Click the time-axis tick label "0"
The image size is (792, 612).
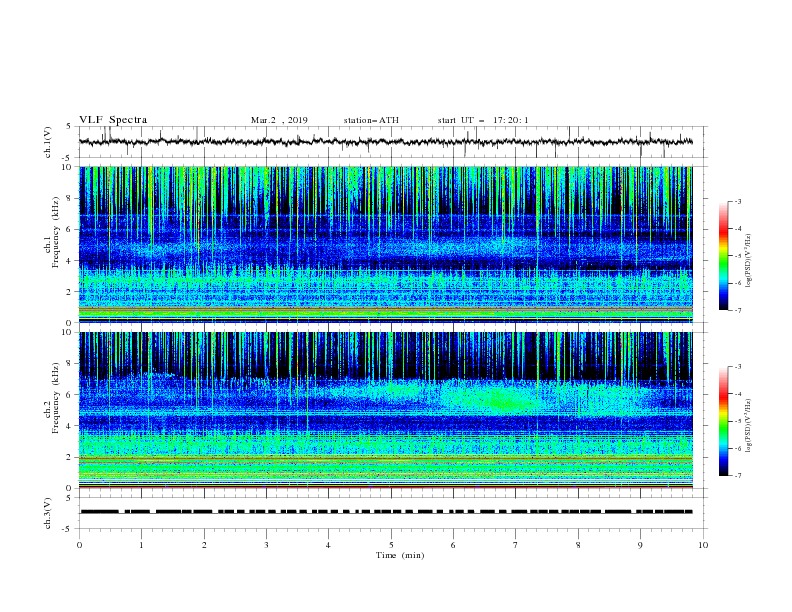(x=79, y=545)
